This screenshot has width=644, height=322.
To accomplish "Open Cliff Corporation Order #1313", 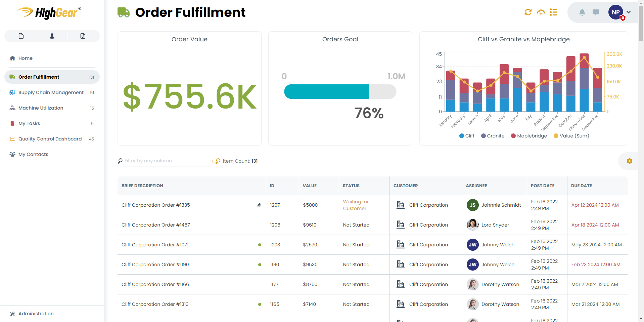I will click(x=155, y=304).
